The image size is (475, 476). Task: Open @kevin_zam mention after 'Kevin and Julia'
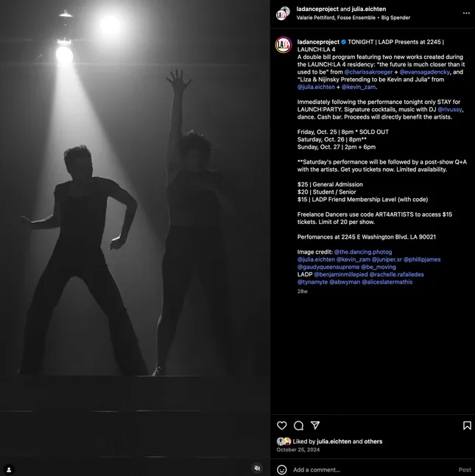pyautogui.click(x=359, y=87)
